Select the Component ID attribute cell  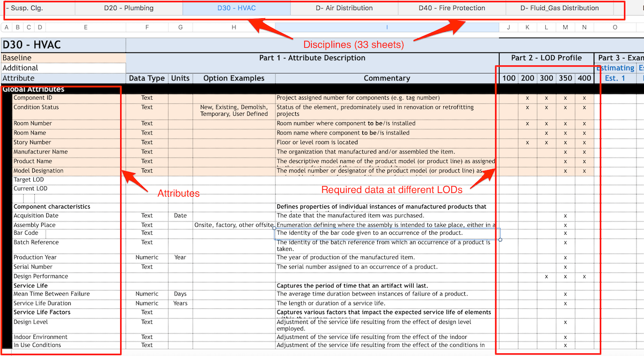[x=69, y=98]
